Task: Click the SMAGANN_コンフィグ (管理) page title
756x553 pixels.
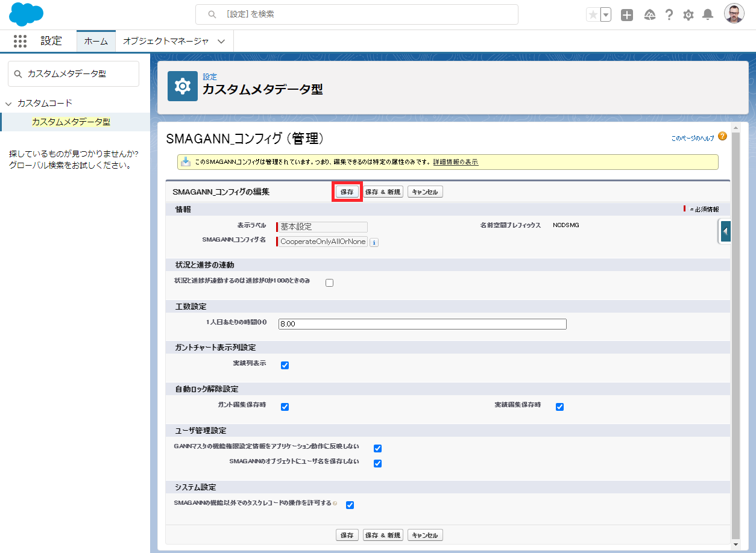Action: pyautogui.click(x=245, y=139)
